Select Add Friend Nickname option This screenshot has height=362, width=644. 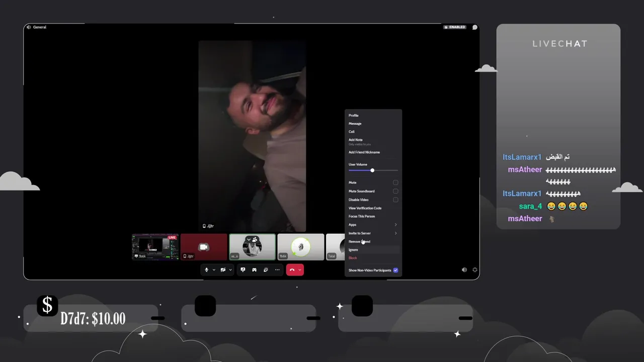coord(373,152)
